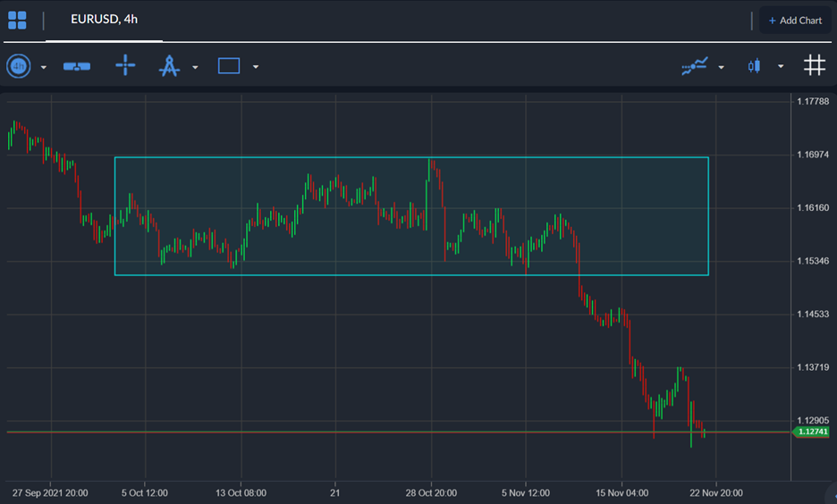Expand the chart type dropdown arrow
This screenshot has width=837, height=504.
point(781,67)
